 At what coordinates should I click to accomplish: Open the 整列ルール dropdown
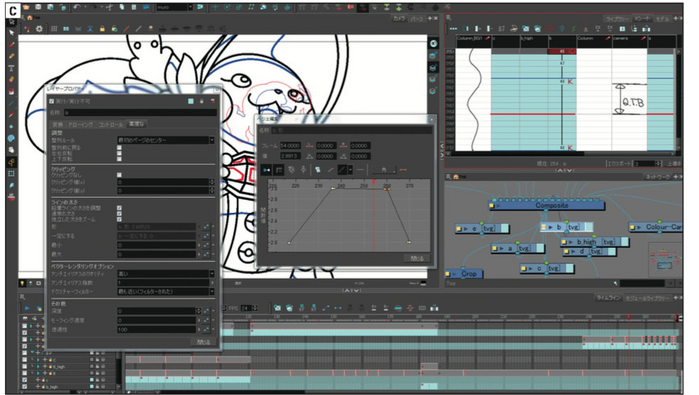pyautogui.click(x=211, y=140)
